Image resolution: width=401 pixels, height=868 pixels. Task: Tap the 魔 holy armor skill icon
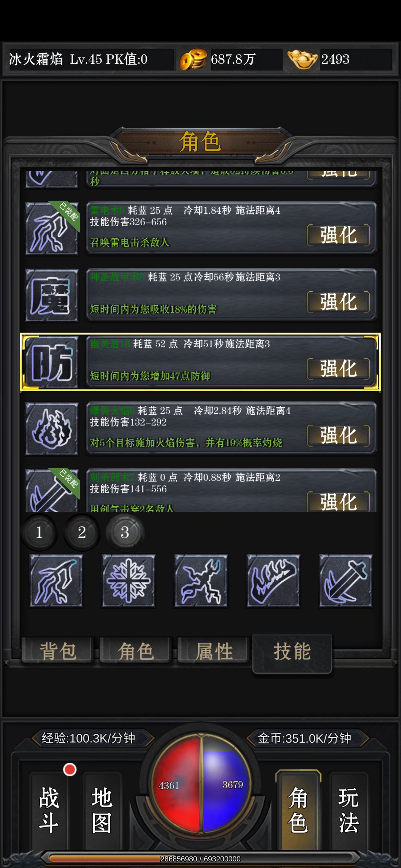(x=52, y=295)
